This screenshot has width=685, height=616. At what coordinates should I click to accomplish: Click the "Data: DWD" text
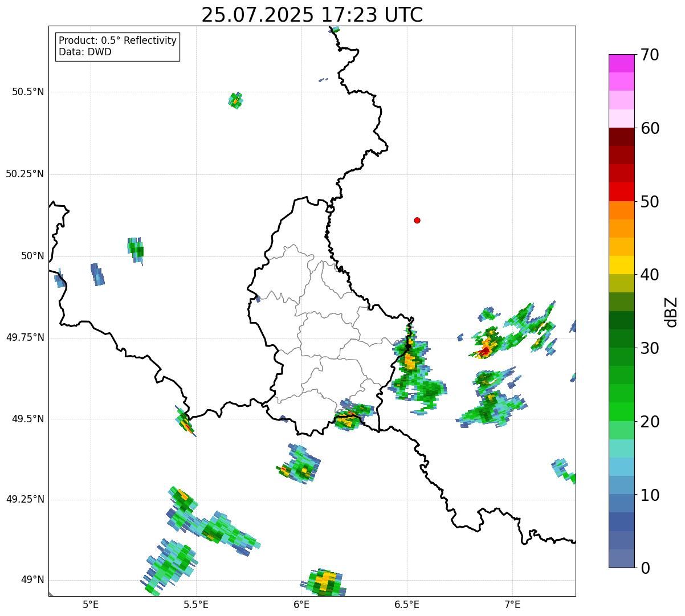pos(85,52)
